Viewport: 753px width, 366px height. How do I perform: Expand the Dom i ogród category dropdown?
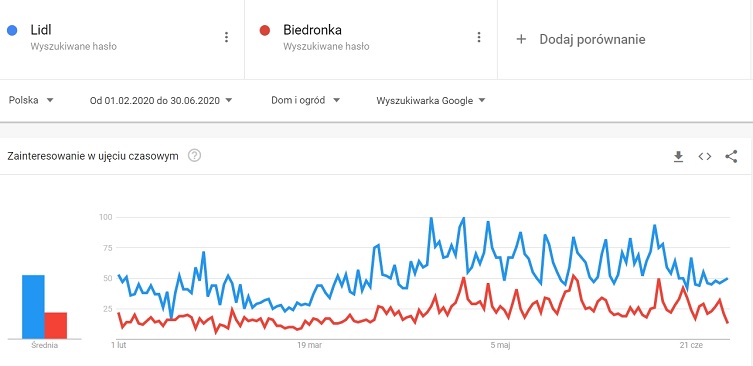point(306,100)
